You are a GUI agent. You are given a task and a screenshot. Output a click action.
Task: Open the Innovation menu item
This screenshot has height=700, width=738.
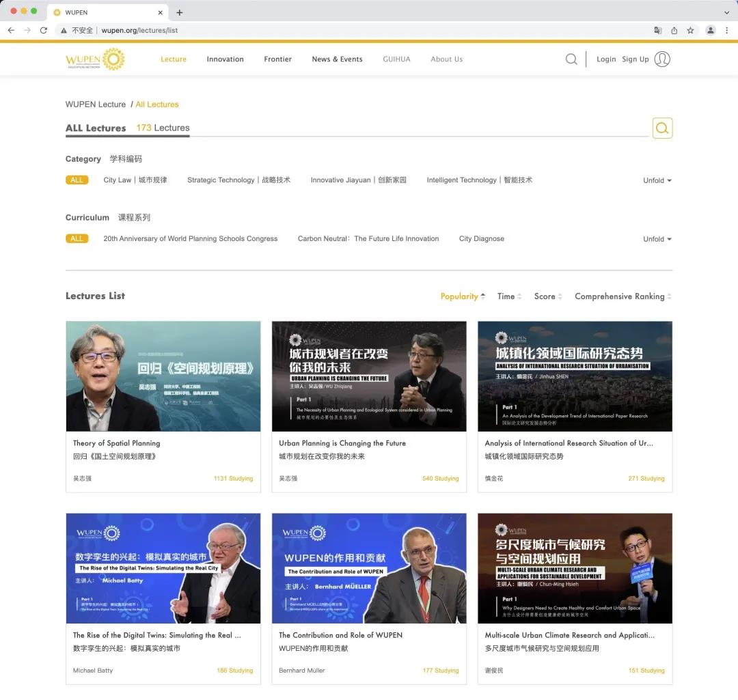point(225,59)
